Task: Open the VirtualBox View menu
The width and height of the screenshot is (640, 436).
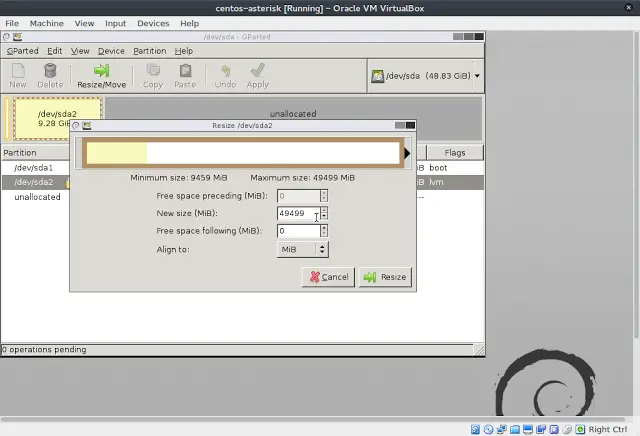Action: [84, 23]
